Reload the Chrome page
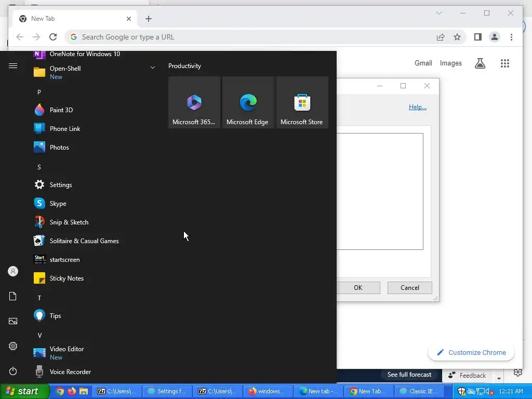Image resolution: width=532 pixels, height=399 pixels. pyautogui.click(x=53, y=37)
